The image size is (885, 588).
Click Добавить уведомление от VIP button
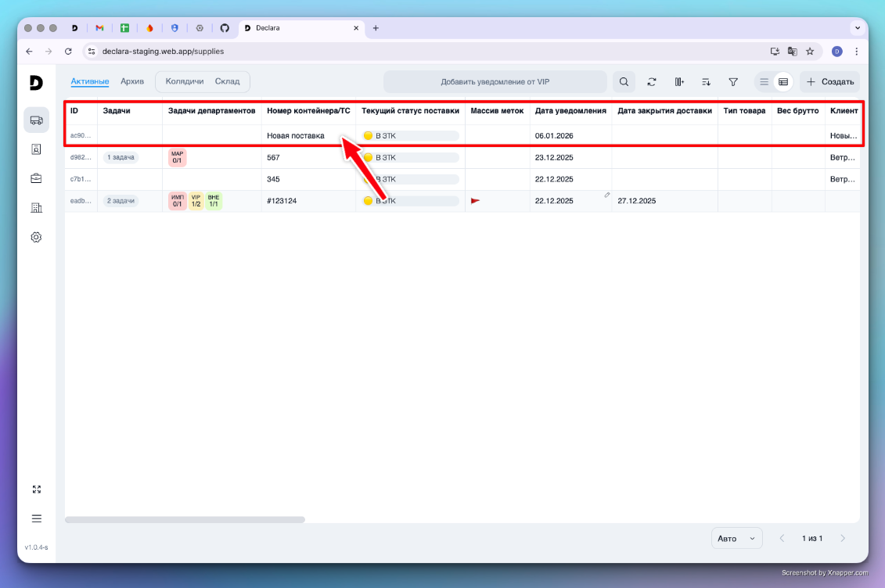click(495, 82)
